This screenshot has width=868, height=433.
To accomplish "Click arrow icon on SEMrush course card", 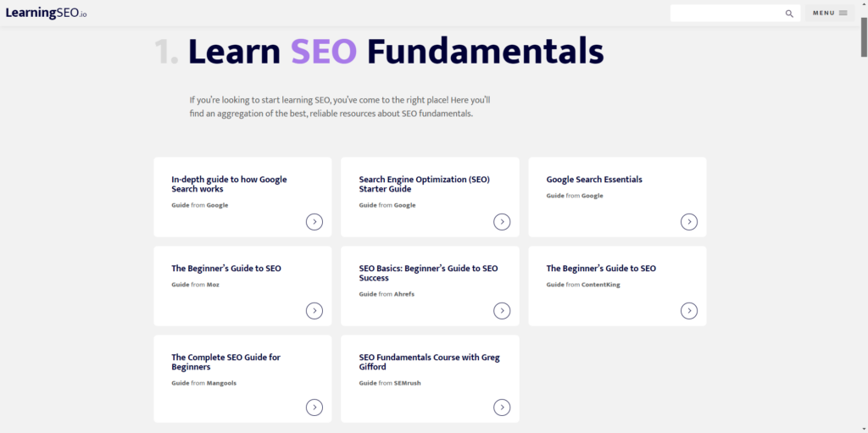I will tap(502, 408).
